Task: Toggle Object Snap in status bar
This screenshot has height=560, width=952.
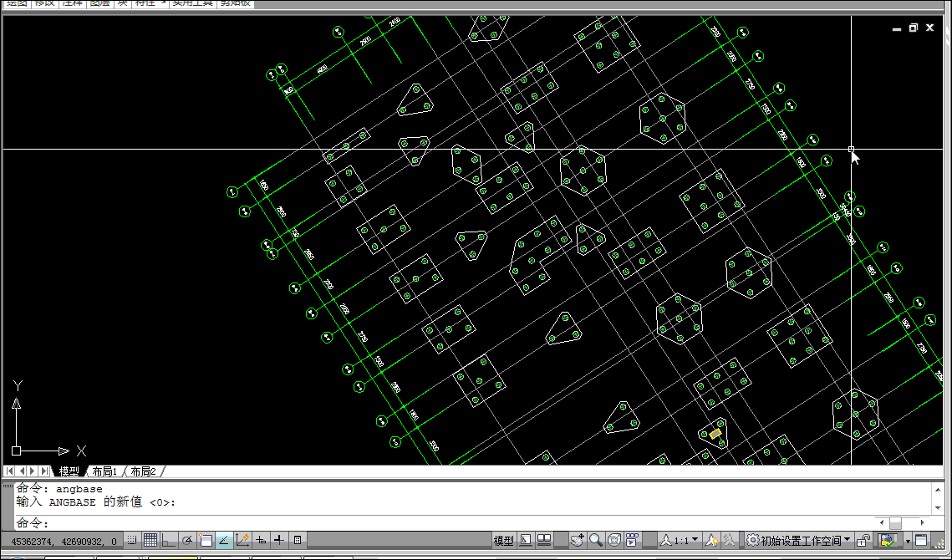Action: tap(206, 540)
